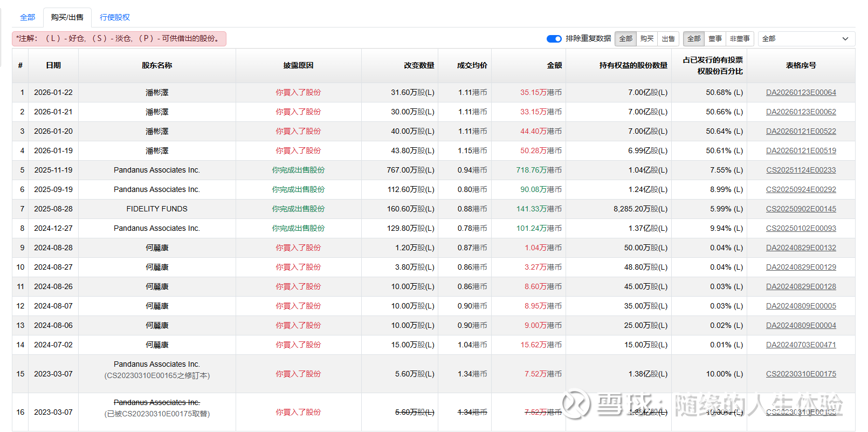This screenshot has height=432, width=868.
Task: Click the 改变数量 column header
Action: click(419, 65)
